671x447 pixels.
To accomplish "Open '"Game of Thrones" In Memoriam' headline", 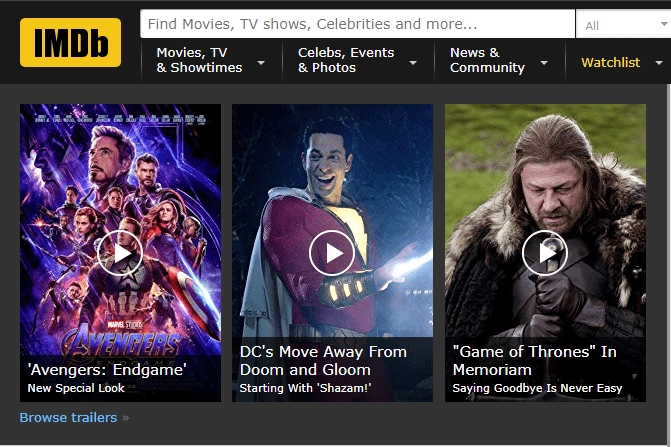I will click(534, 361).
